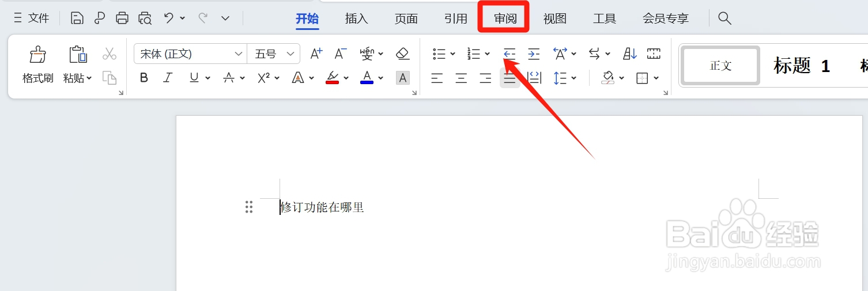Screen dimensions: 868x291
Task: Open clipboard group dialog launcher
Action: click(121, 92)
